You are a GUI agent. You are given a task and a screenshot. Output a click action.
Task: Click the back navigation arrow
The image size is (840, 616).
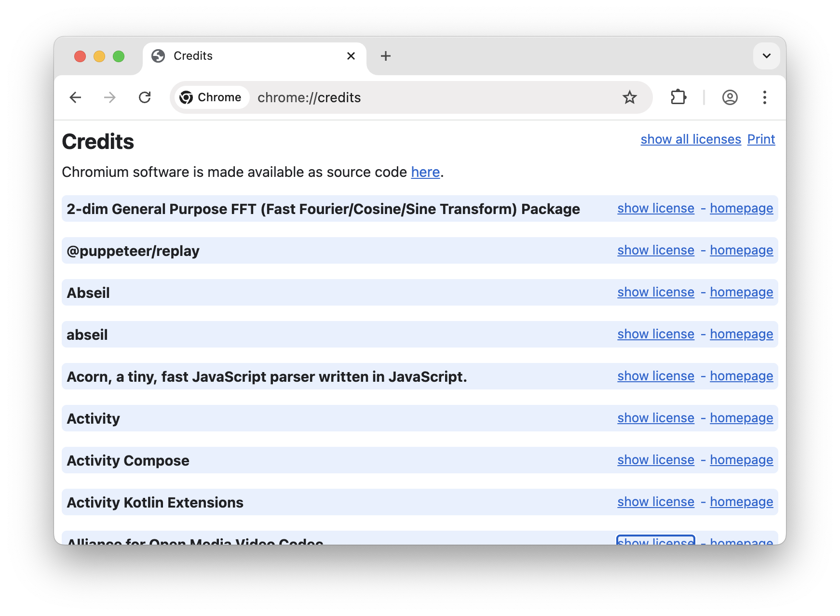coord(76,97)
